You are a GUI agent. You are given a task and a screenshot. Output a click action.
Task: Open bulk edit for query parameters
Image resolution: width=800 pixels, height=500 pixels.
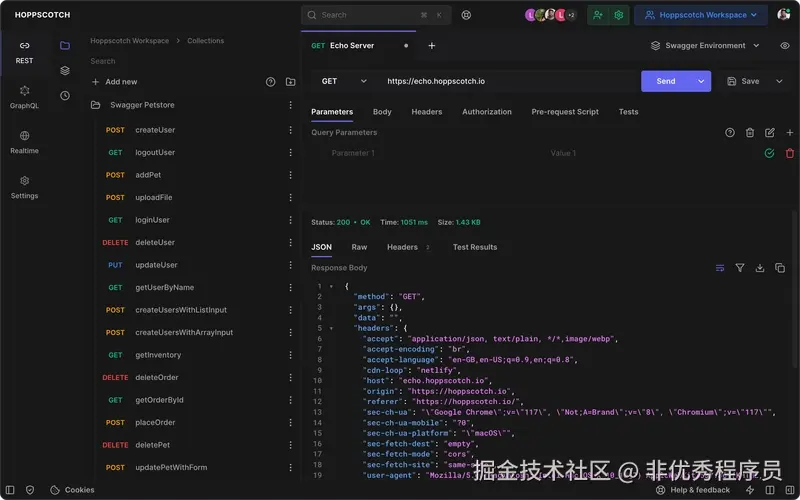tap(769, 133)
